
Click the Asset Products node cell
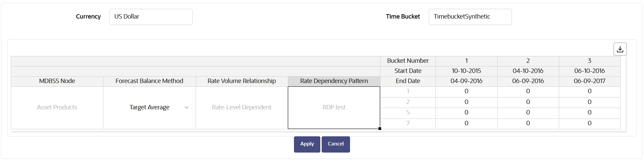[x=57, y=107]
